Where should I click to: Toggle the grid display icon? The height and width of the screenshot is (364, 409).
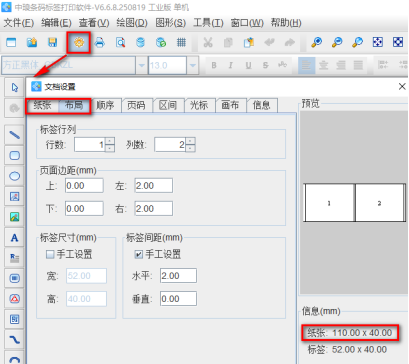[181, 42]
